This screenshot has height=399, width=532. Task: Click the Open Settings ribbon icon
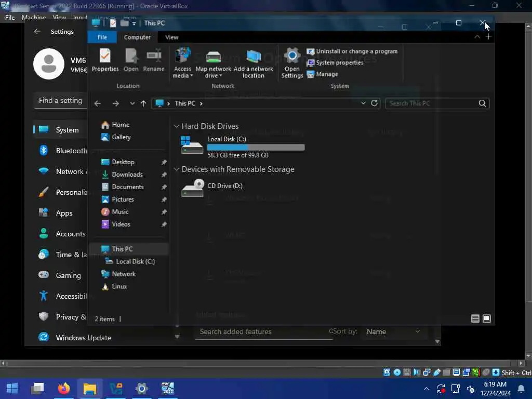[x=292, y=63]
